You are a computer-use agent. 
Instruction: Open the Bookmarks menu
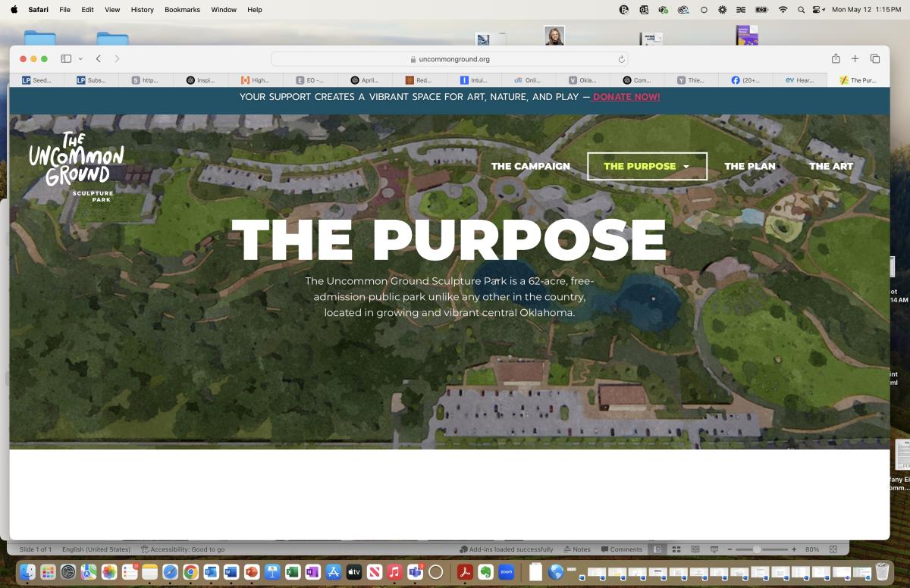[x=182, y=10]
